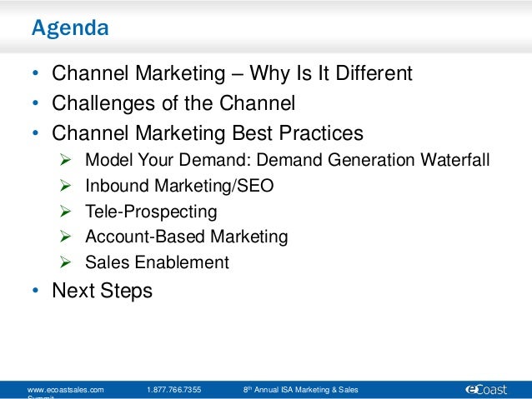Screen dimensions: 532x399
Task: Open www.ecoastsales.com footer link
Action: (66, 390)
